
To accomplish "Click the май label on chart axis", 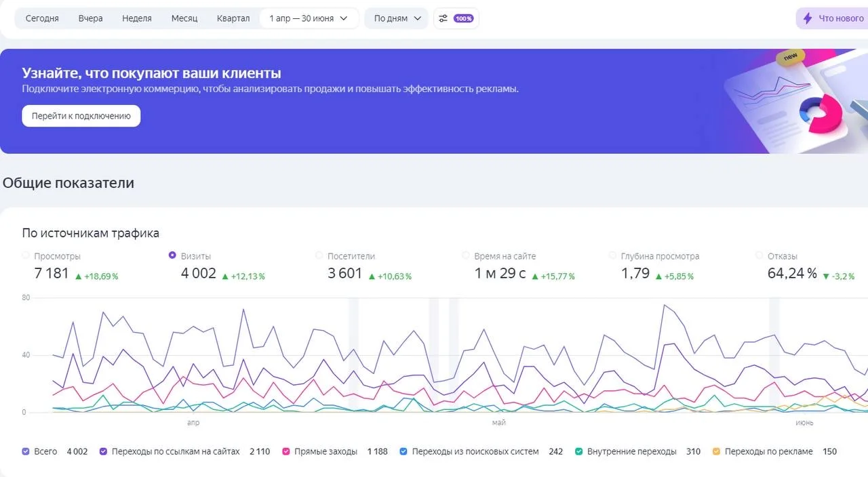I will 499,423.
